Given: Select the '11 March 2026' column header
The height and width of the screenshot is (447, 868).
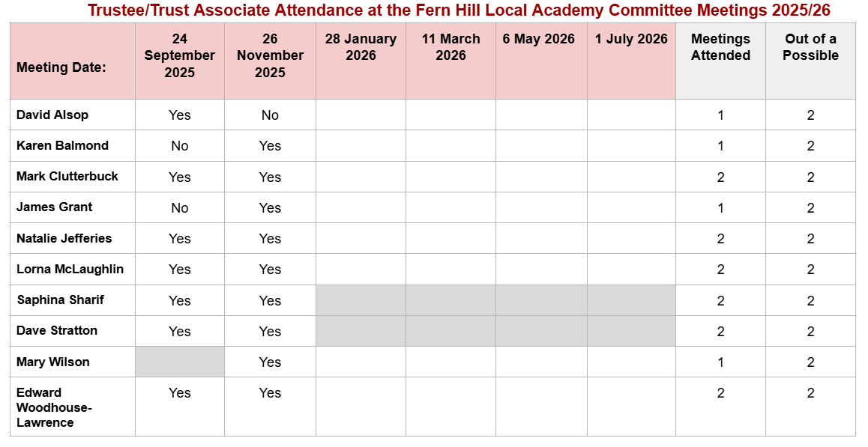Looking at the screenshot, I should (x=450, y=47).
